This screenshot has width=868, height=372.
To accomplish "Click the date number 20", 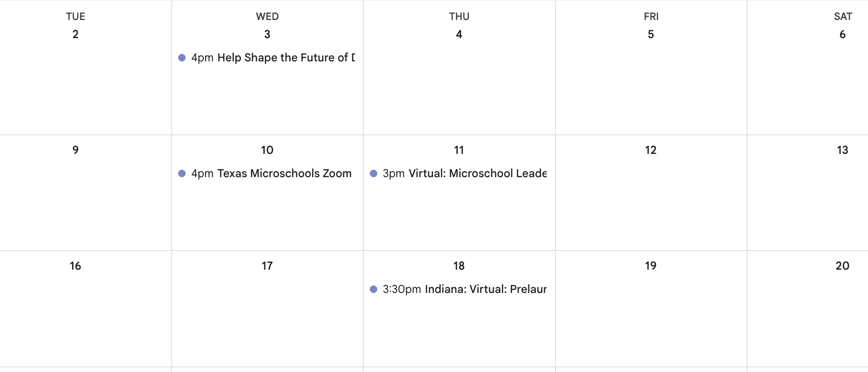I will click(842, 266).
